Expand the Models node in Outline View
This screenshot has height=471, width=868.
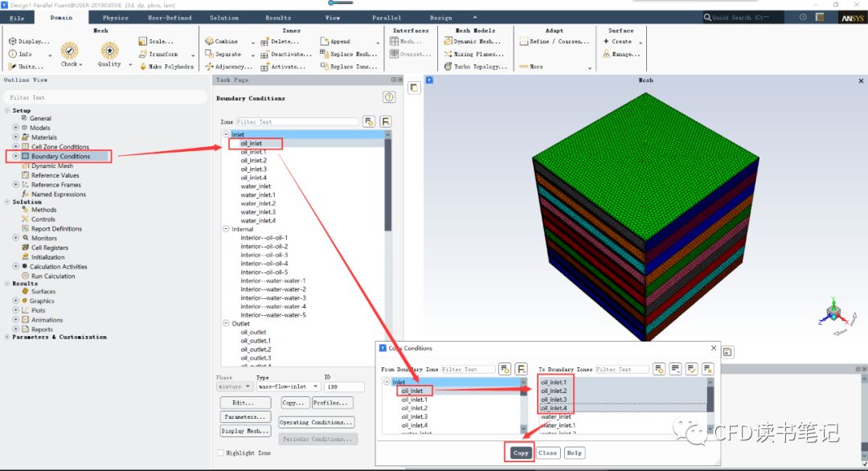[x=15, y=128]
